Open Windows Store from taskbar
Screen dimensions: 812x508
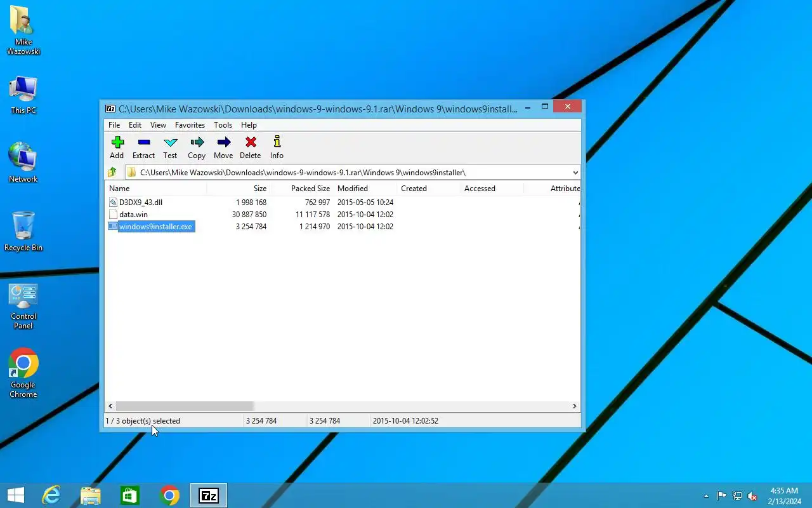[129, 495]
